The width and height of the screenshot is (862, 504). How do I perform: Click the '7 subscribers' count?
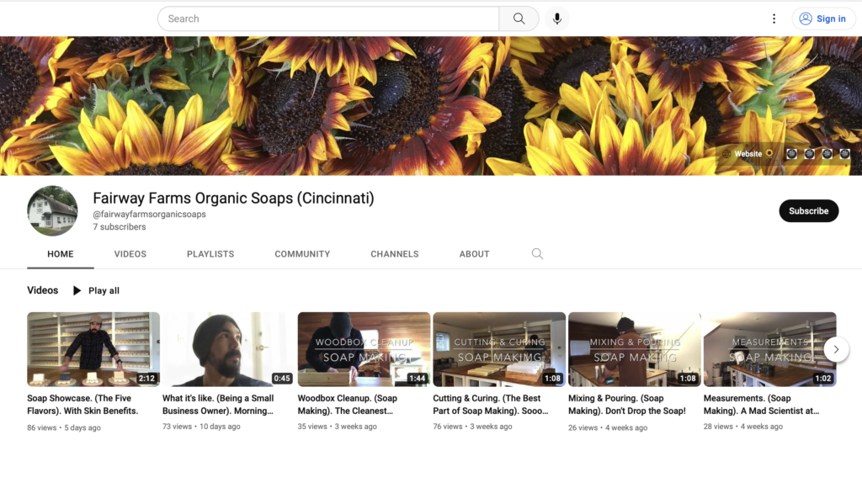tap(120, 227)
